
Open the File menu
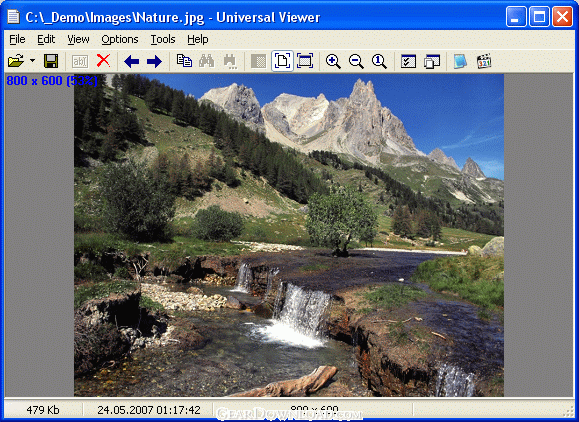click(17, 39)
